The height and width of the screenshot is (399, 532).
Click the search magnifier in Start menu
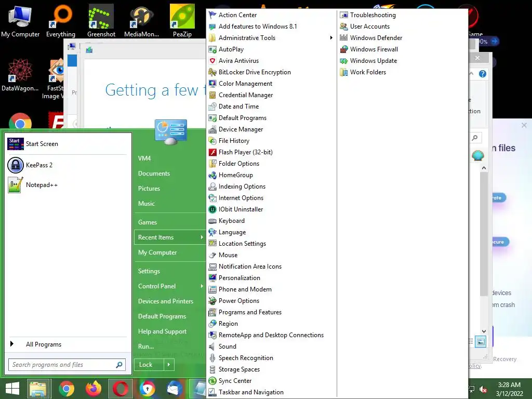pos(119,365)
